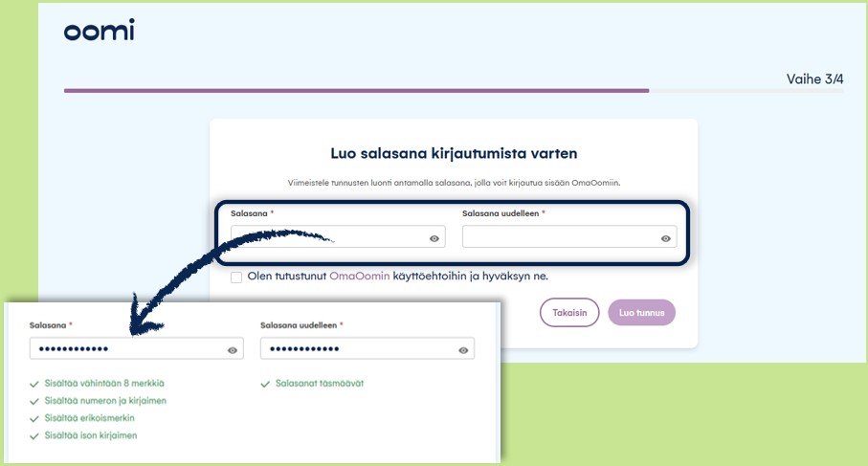Select the filled Salasana uudelleen field with dots
This screenshot has width=868, height=466.
(x=359, y=349)
